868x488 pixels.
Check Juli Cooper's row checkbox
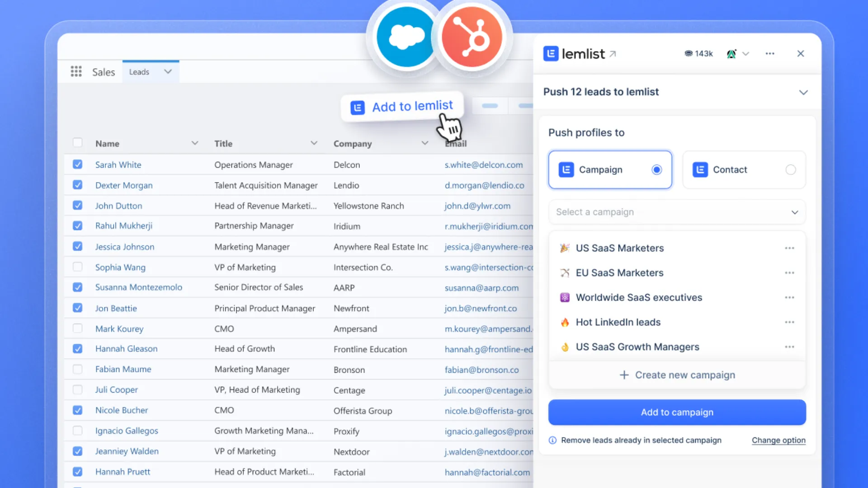point(77,389)
